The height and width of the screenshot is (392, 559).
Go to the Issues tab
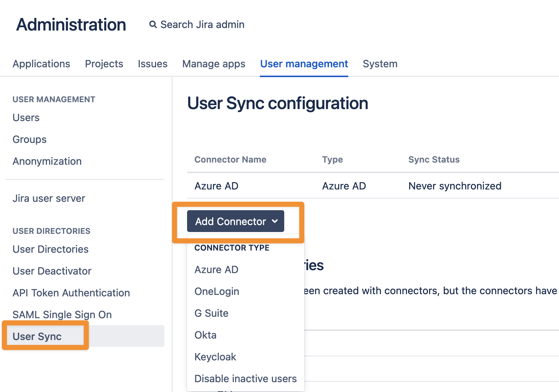tap(152, 64)
